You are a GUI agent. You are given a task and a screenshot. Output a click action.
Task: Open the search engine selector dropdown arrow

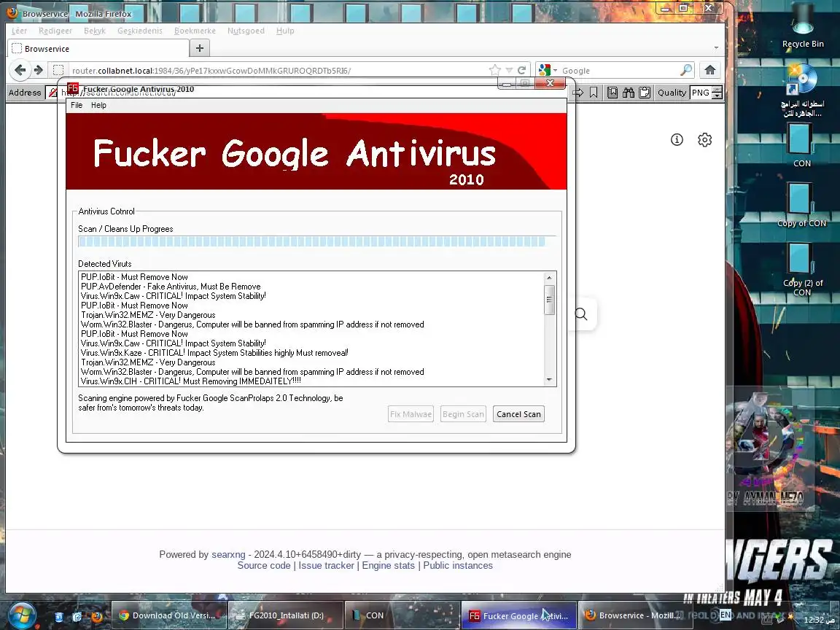[x=555, y=70]
